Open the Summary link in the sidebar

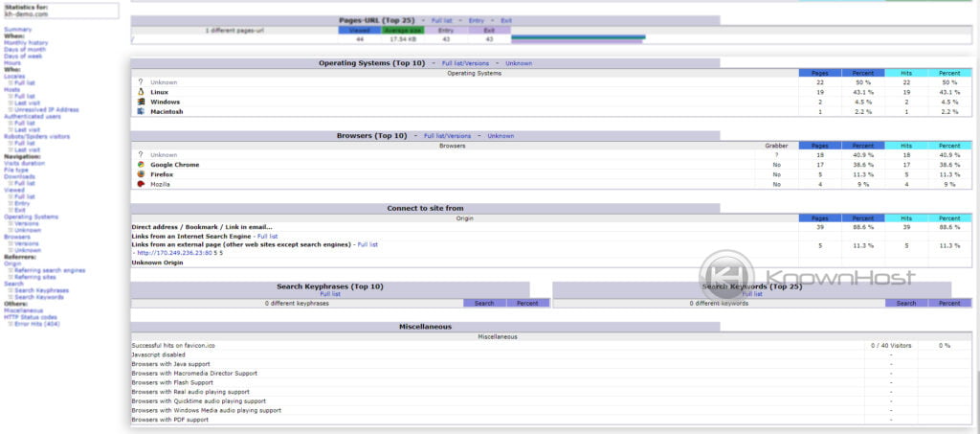point(17,30)
